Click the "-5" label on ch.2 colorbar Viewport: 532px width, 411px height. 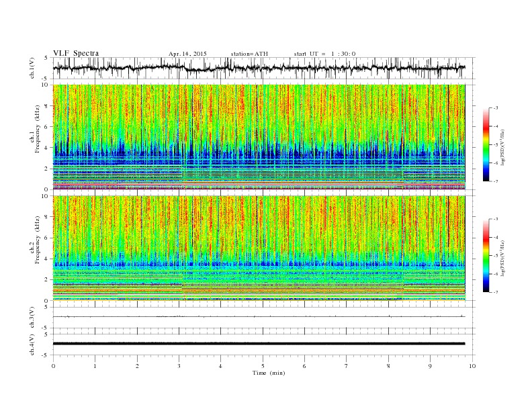(496, 256)
